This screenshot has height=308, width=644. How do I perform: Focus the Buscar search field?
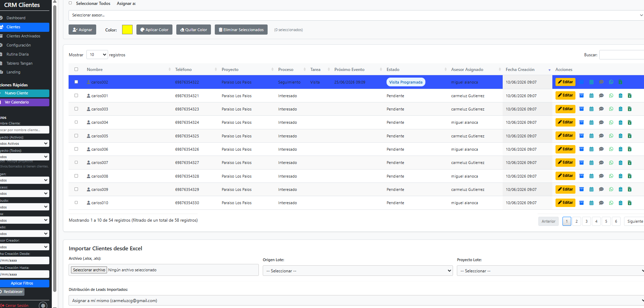coord(622,55)
